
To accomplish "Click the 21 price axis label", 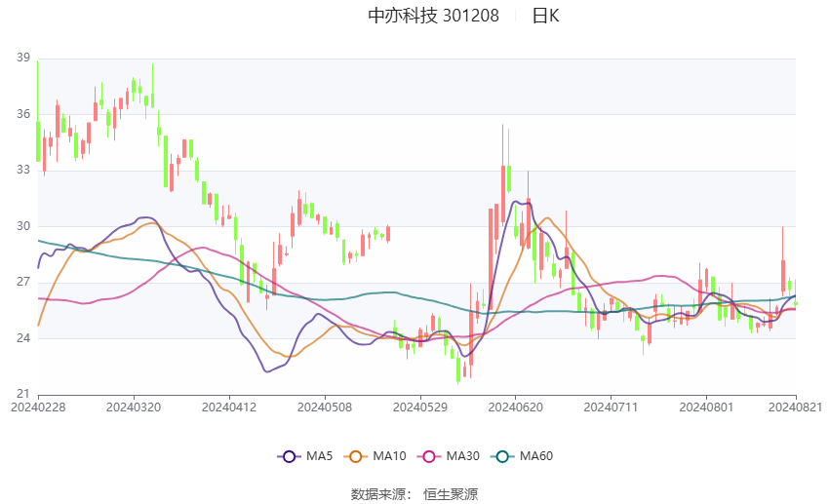I will click(23, 394).
